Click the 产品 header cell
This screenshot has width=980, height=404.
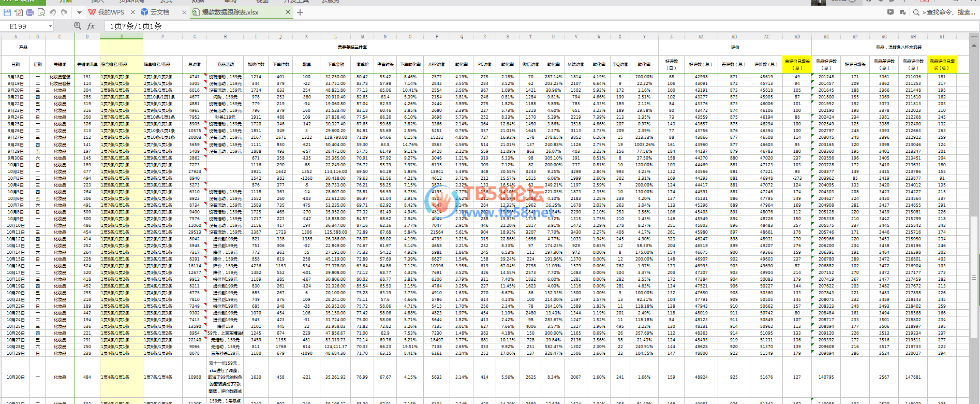click(x=23, y=47)
